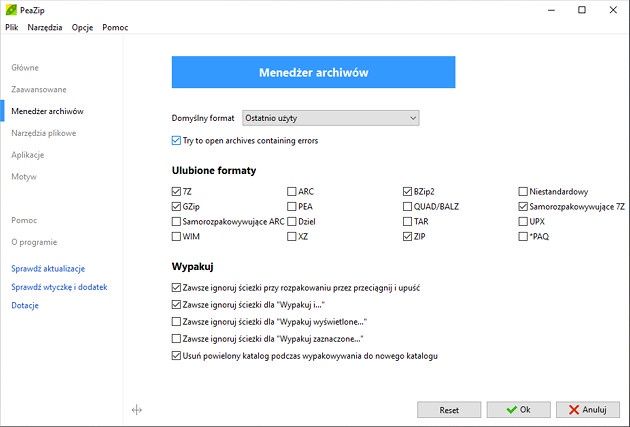Open the Motyw section

click(x=24, y=176)
